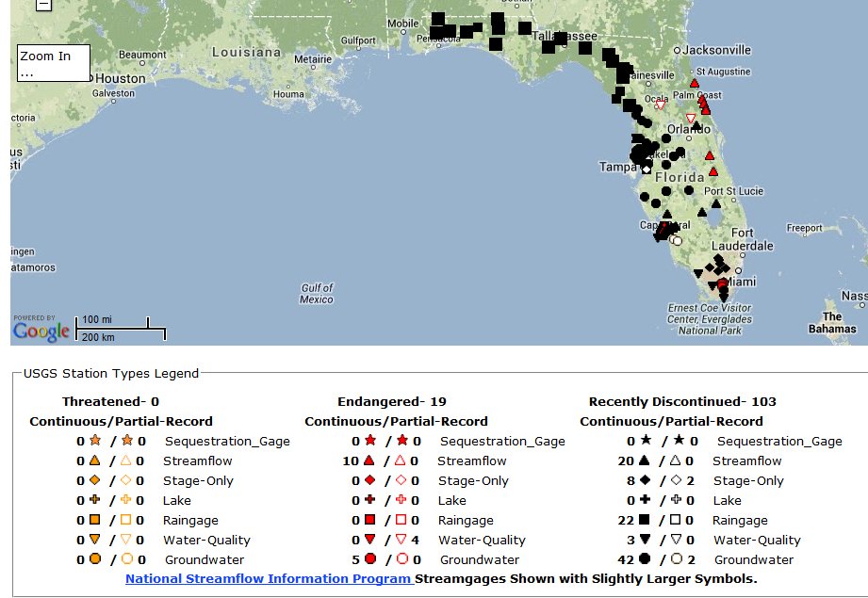Click the Threatened continuous Sequestration_Gage orange star icon

[x=95, y=441]
